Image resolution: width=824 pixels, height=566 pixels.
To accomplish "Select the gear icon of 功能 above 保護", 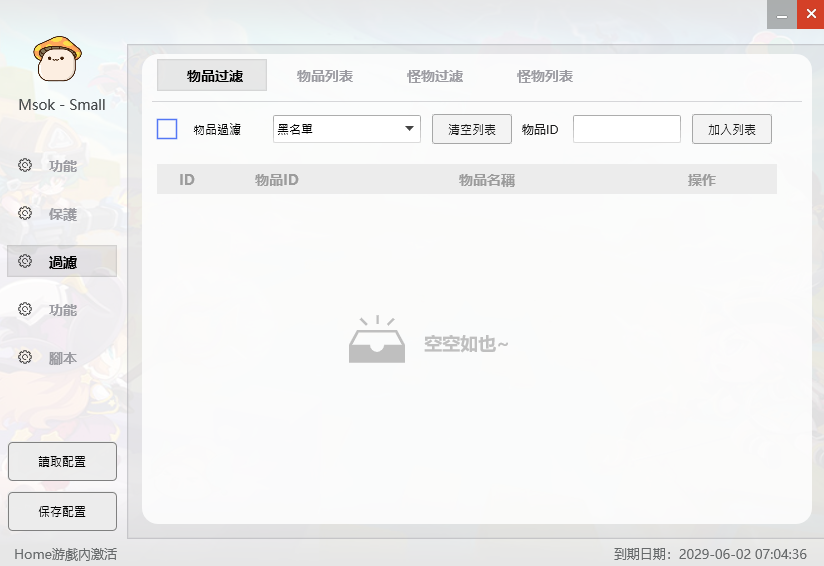I will click(x=25, y=165).
